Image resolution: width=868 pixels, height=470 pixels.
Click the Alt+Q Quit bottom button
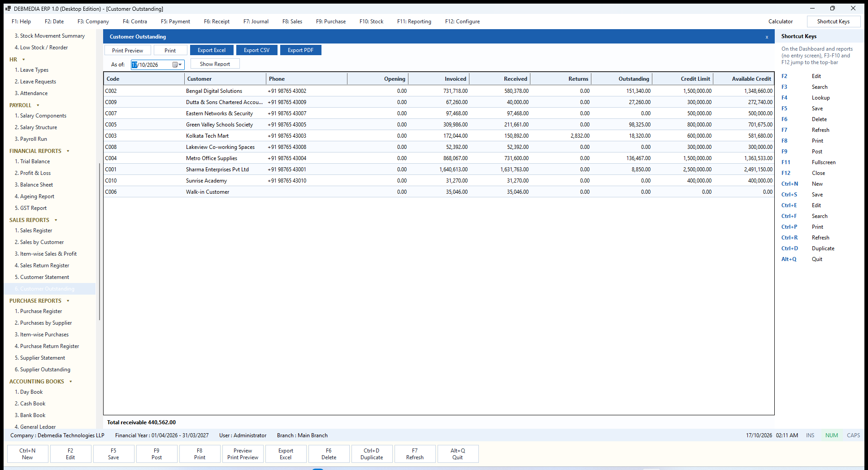point(458,454)
